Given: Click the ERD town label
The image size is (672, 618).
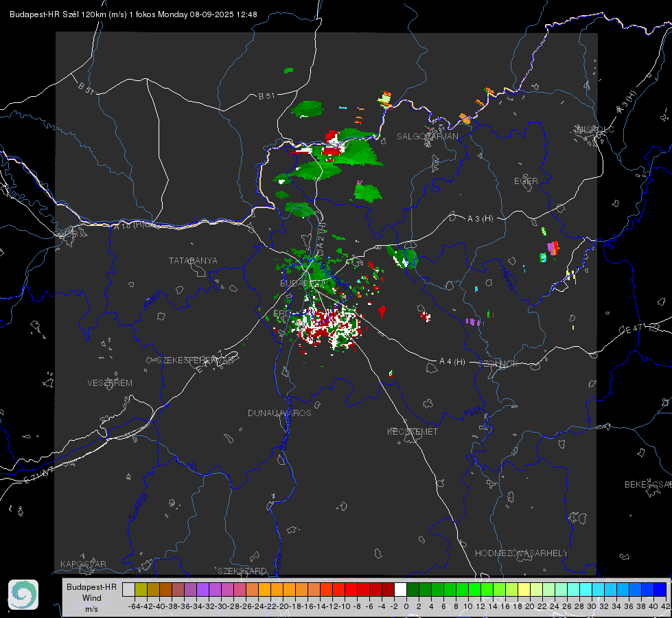Looking at the screenshot, I should click(282, 313).
